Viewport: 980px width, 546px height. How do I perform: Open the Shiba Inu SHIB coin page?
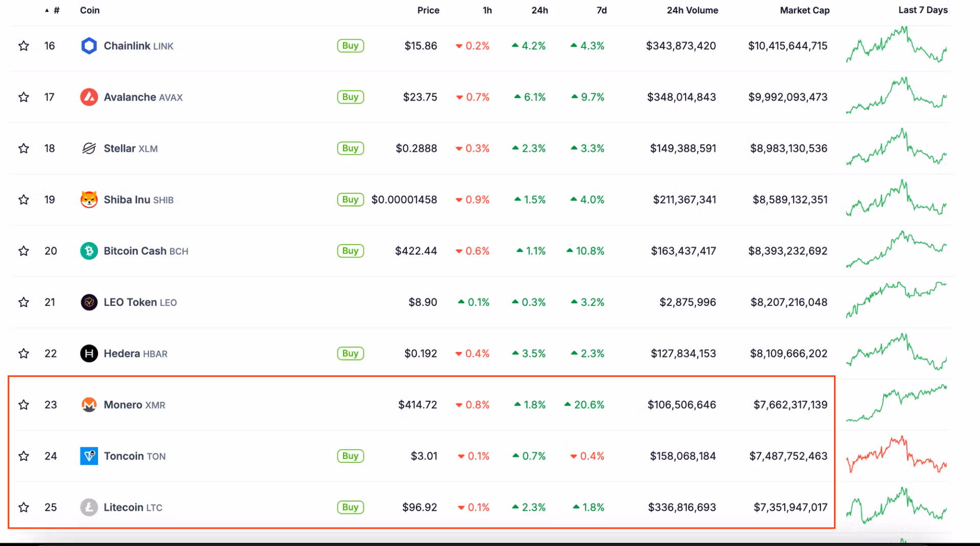[x=138, y=200]
